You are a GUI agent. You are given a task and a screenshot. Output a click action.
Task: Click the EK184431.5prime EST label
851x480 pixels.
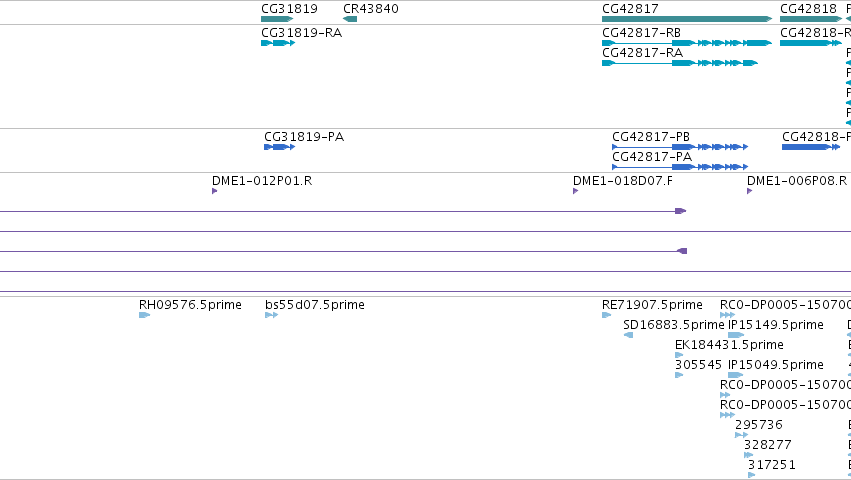729,345
